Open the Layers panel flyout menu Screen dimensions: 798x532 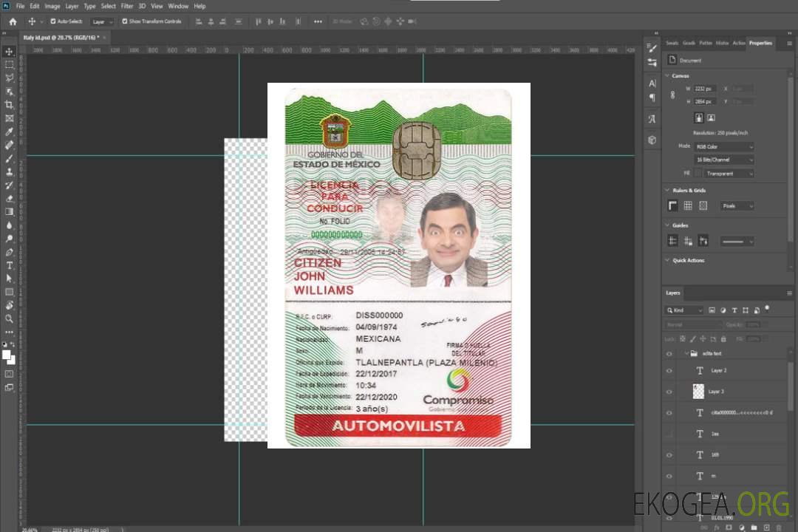click(789, 293)
